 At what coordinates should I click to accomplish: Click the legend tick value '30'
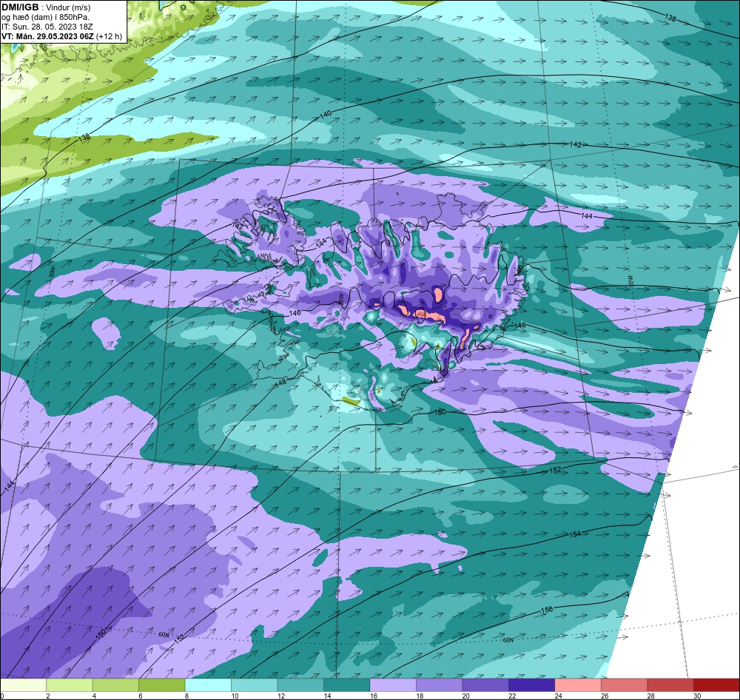[x=697, y=696]
